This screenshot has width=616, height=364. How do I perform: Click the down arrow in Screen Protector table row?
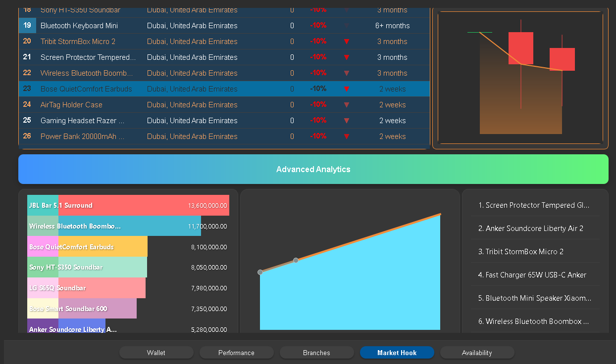click(x=347, y=57)
